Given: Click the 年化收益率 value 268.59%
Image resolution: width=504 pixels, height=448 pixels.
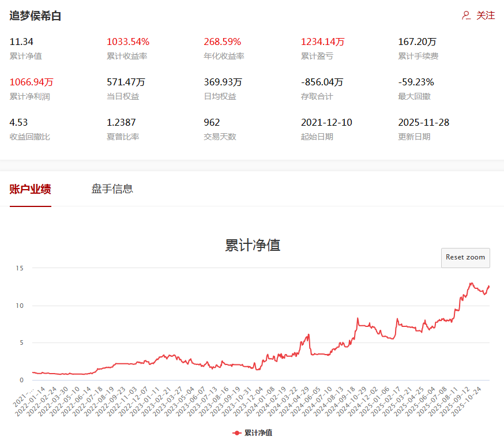Looking at the screenshot, I should click(223, 41).
